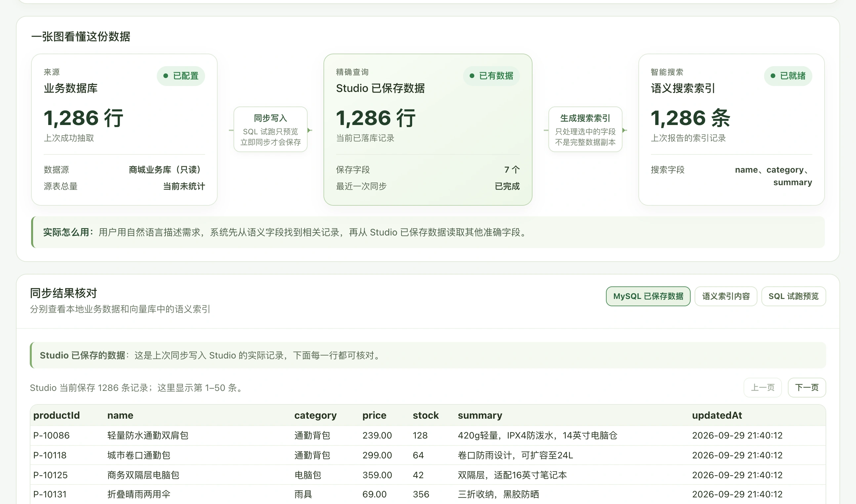Image resolution: width=856 pixels, height=504 pixels.
Task: Click the 已完成 last sync status
Action: 507,186
